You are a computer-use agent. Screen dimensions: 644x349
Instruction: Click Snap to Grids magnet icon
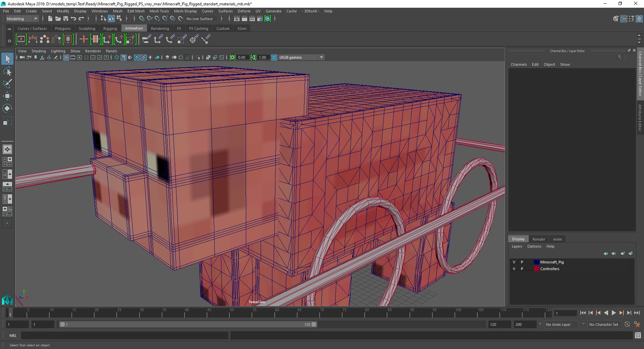142,19
